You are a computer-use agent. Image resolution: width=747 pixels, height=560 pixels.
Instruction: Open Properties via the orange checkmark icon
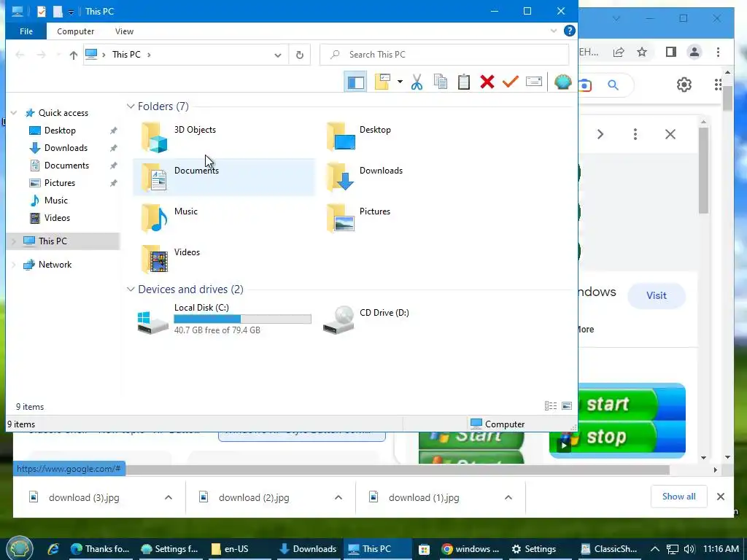(x=510, y=82)
